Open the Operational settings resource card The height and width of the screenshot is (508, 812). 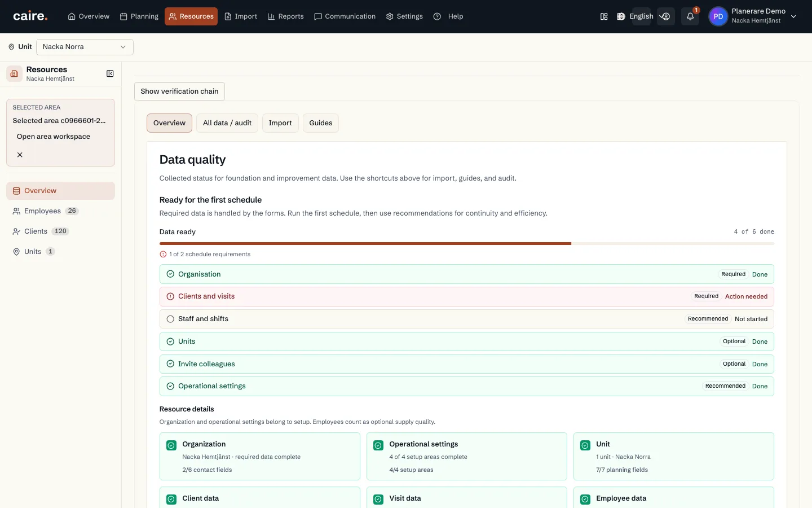[x=467, y=457]
